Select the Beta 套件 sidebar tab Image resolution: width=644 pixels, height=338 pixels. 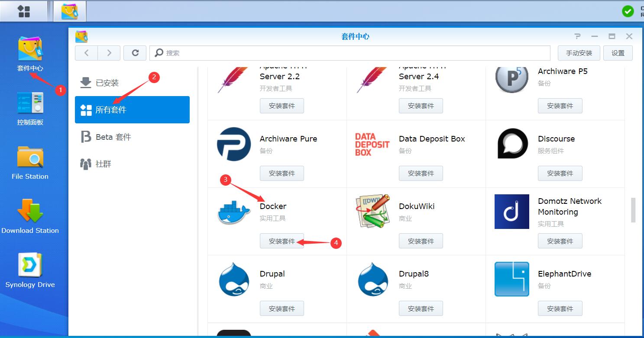point(132,137)
